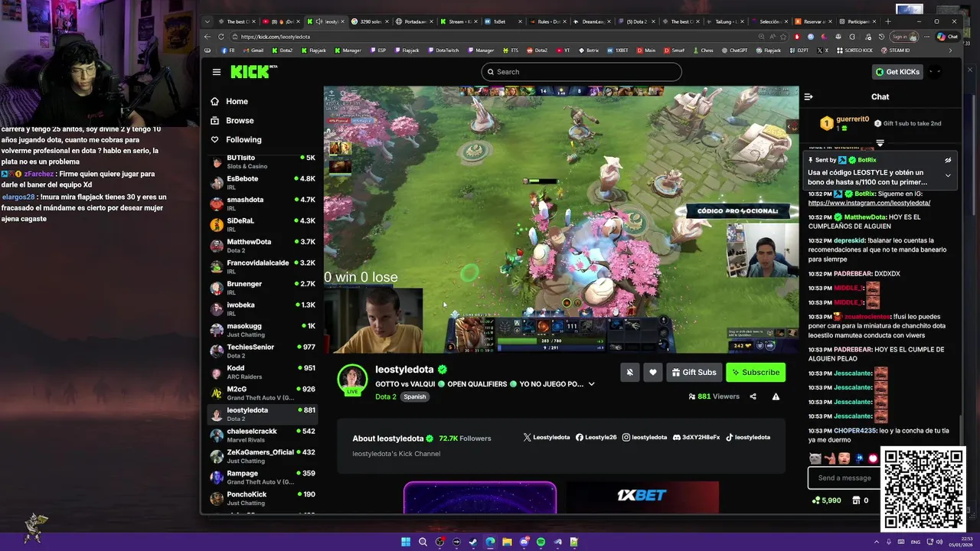Image resolution: width=980 pixels, height=551 pixels.
Task: Click the Send a message field
Action: [844, 478]
